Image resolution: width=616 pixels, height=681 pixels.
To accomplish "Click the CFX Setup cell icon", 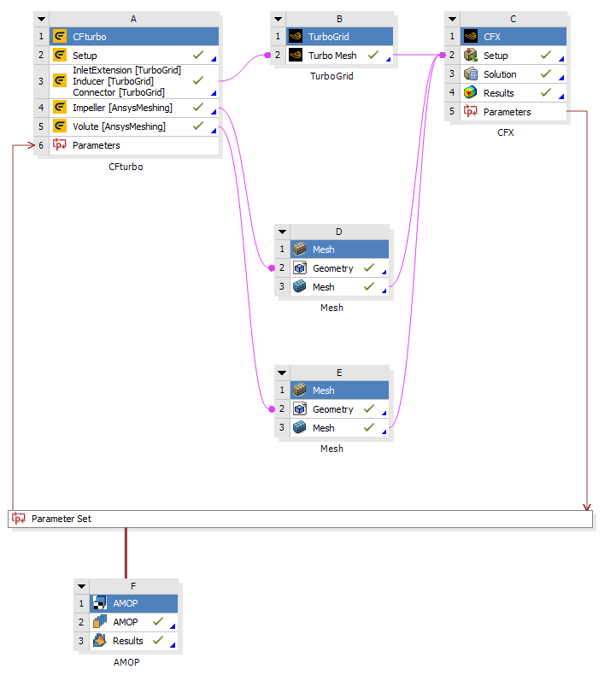I will [471, 56].
